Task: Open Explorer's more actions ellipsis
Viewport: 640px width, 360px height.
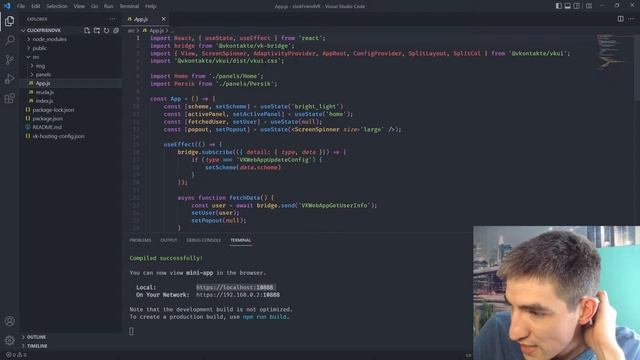Action: click(112, 19)
